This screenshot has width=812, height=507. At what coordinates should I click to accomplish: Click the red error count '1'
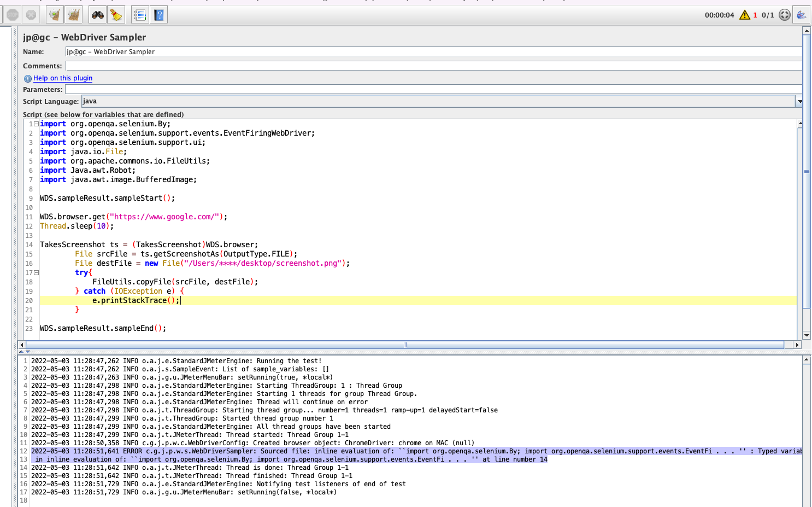click(755, 15)
